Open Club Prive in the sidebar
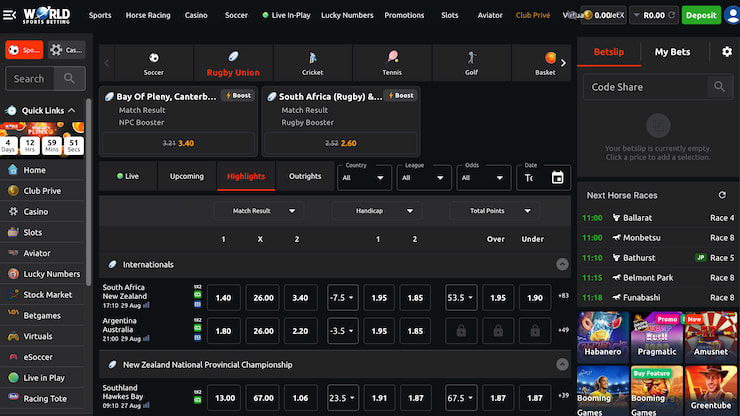The image size is (740, 416). (43, 191)
